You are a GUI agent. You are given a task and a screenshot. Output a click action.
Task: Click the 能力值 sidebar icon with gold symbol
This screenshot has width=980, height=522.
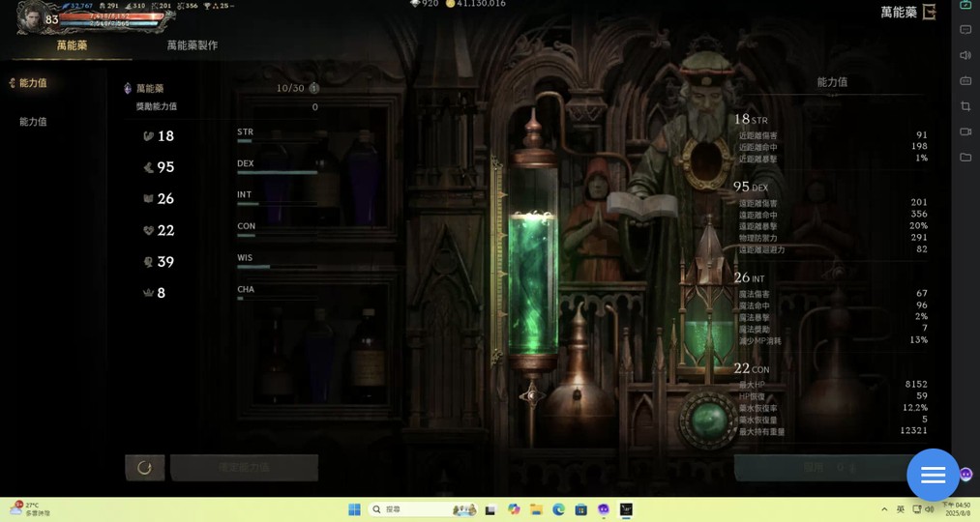pyautogui.click(x=12, y=82)
